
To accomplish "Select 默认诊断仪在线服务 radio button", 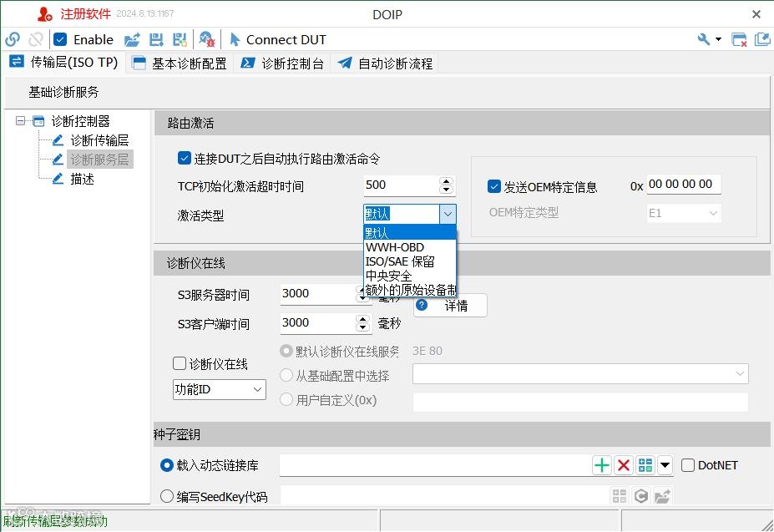I will [286, 352].
